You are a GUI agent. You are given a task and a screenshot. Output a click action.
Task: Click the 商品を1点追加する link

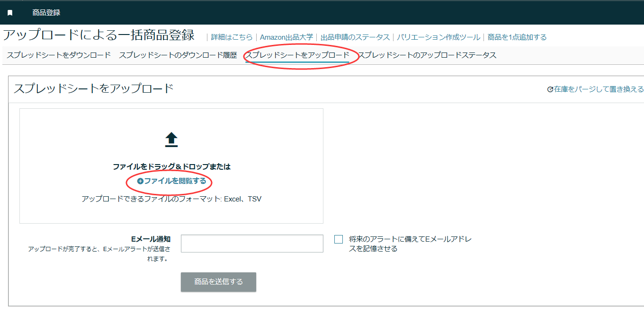point(517,37)
